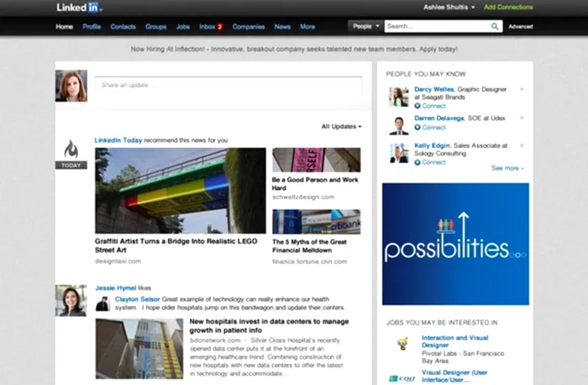Open Ashlee Shultis account dropdown

pos(449,7)
